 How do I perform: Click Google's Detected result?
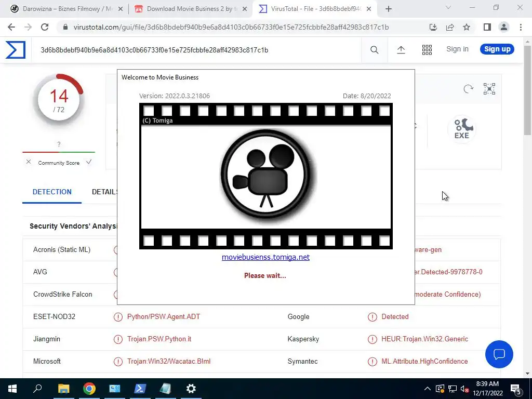[x=395, y=316]
